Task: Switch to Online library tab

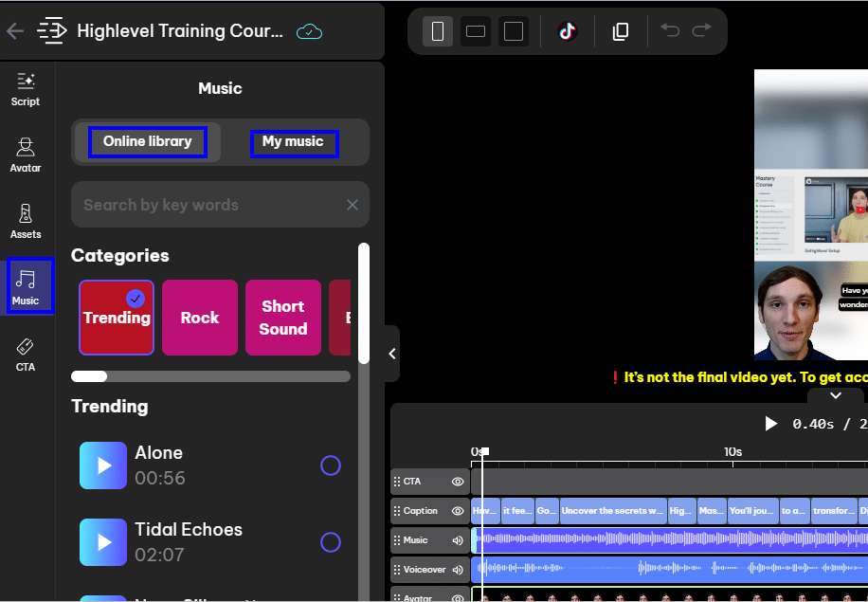Action: tap(147, 142)
